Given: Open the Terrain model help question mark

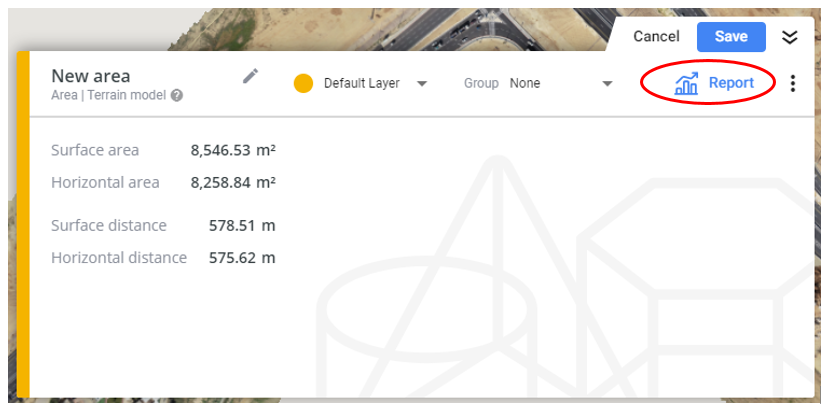Looking at the screenshot, I should (177, 95).
